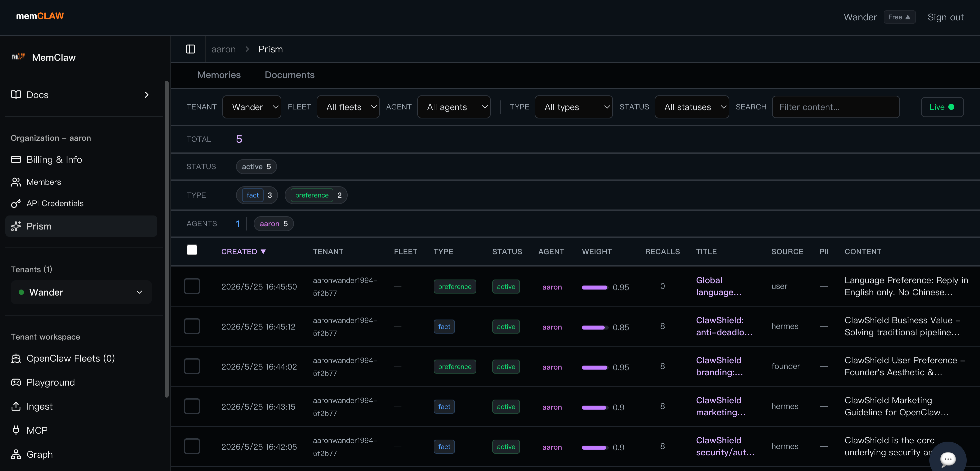This screenshot has width=980, height=471.
Task: Click the MCP plug icon
Action: (16, 430)
